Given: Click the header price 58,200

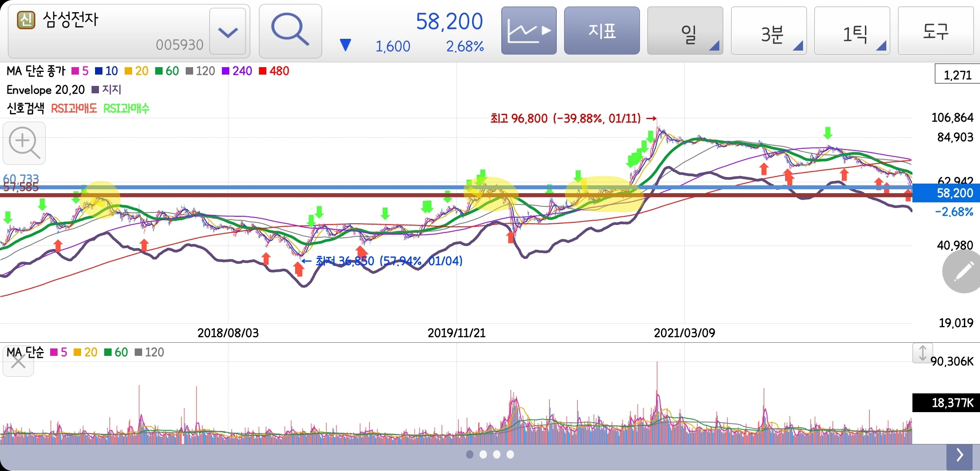Looking at the screenshot, I should 449,21.
